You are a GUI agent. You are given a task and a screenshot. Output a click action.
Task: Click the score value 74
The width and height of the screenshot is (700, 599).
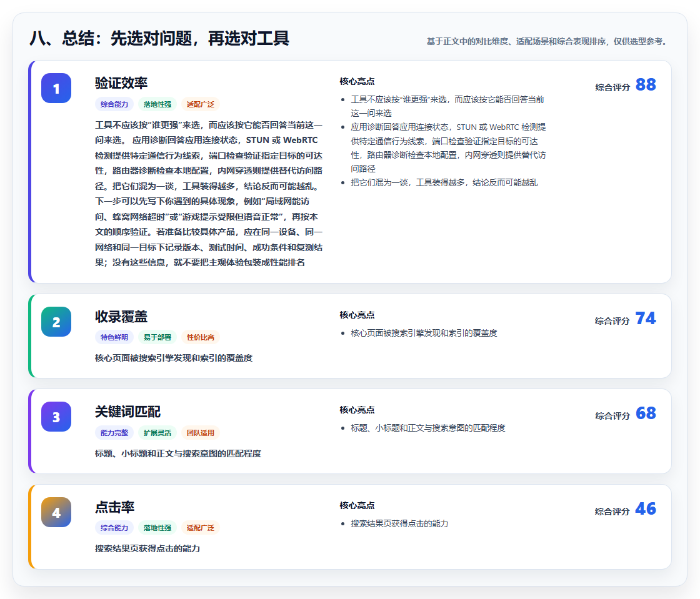tap(646, 318)
